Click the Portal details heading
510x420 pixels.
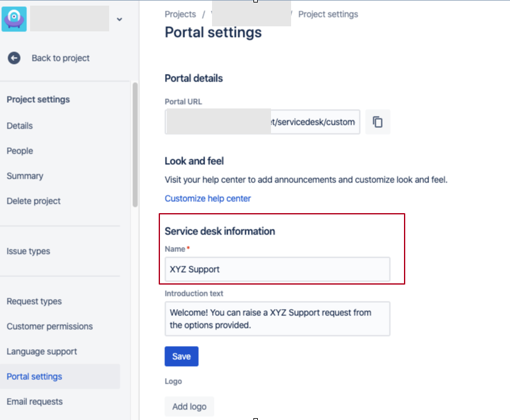pos(194,78)
